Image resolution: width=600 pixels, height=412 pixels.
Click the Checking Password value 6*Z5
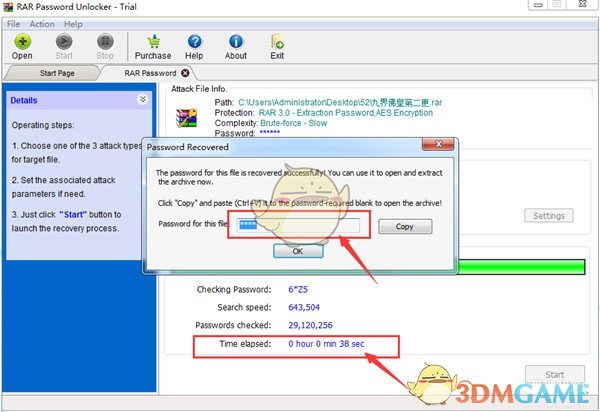click(298, 290)
